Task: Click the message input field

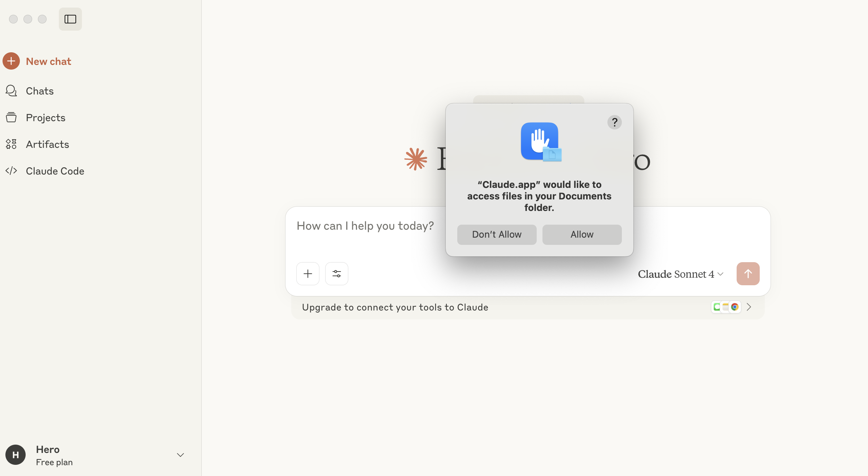Action: [365, 226]
